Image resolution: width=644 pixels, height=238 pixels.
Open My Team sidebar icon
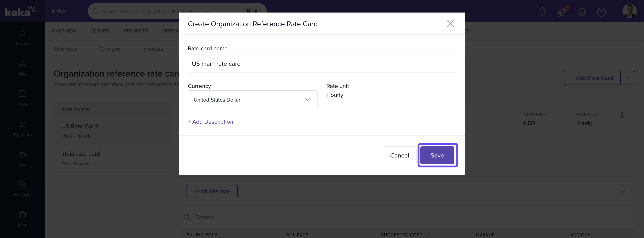[x=22, y=128]
